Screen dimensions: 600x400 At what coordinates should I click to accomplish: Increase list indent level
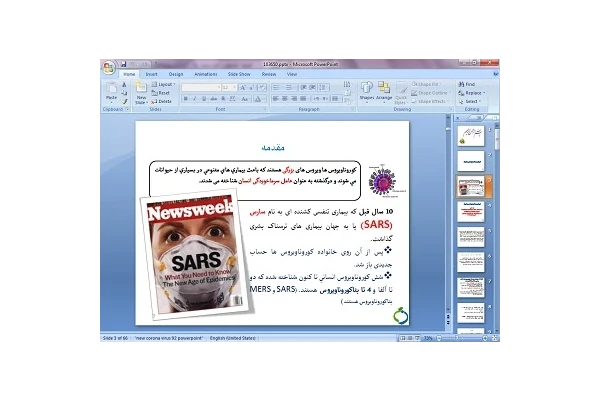coord(312,88)
